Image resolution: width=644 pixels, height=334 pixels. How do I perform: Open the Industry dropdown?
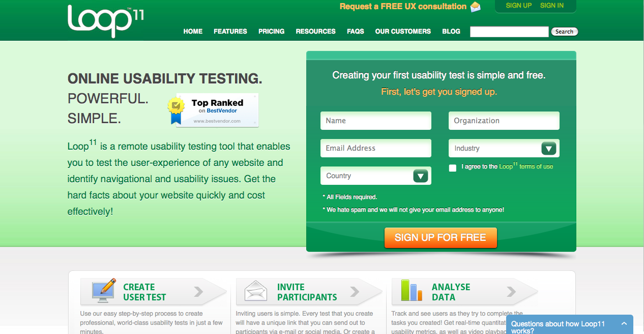(x=504, y=148)
